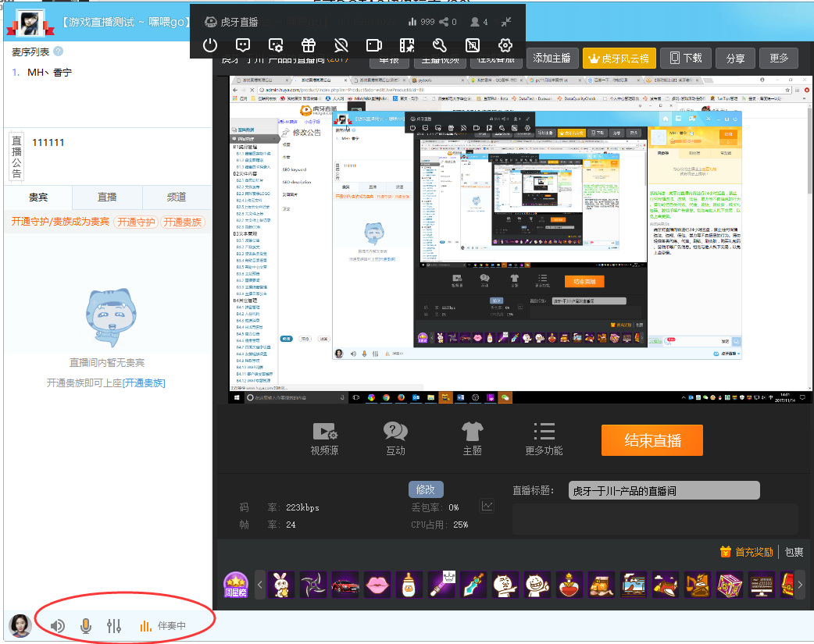This screenshot has width=814, height=644.
Task: Open the 虎牙风云榜 ranking button
Action: click(x=619, y=58)
